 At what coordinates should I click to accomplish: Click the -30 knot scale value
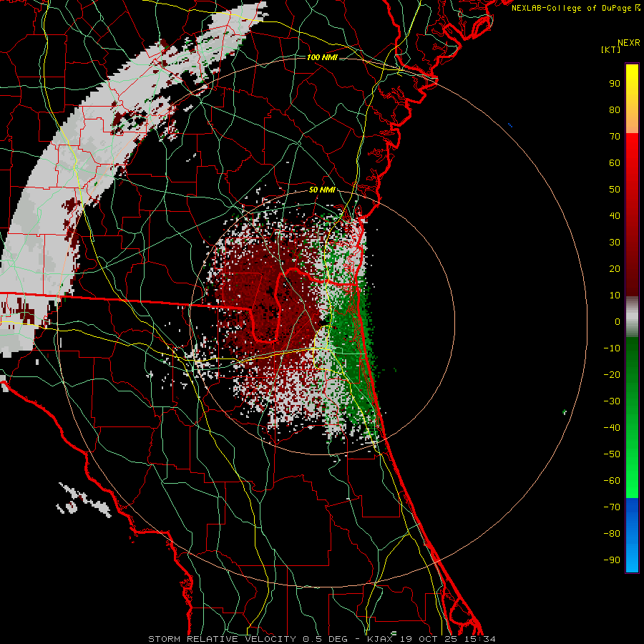pos(612,401)
